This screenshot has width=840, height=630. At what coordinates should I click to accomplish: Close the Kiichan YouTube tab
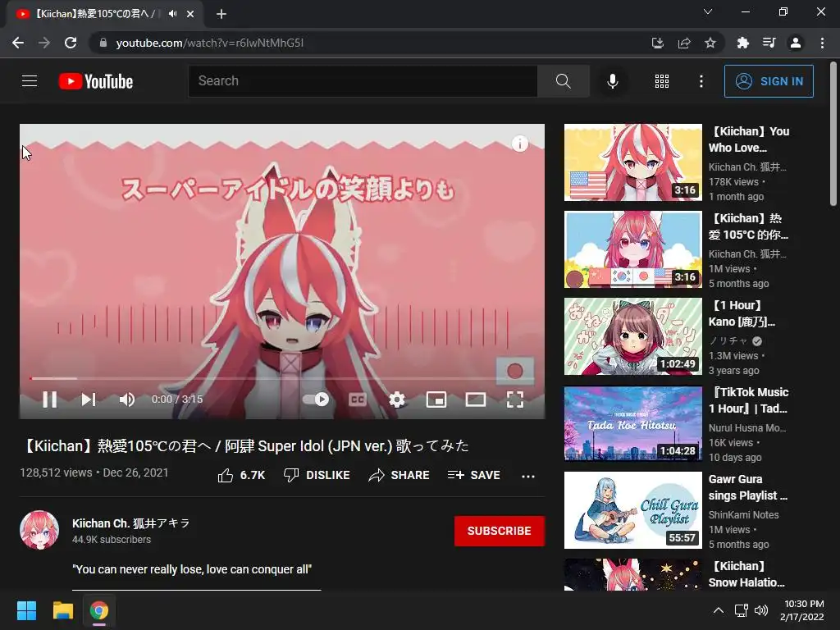[x=190, y=14]
